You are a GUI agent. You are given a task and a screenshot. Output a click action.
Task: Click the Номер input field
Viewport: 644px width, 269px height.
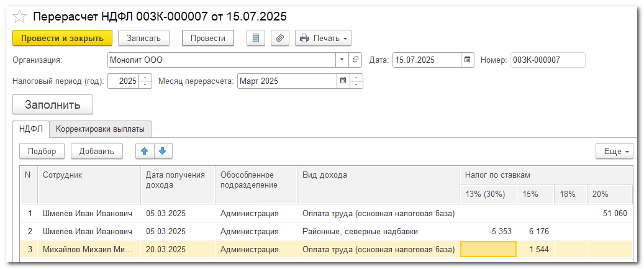click(547, 60)
